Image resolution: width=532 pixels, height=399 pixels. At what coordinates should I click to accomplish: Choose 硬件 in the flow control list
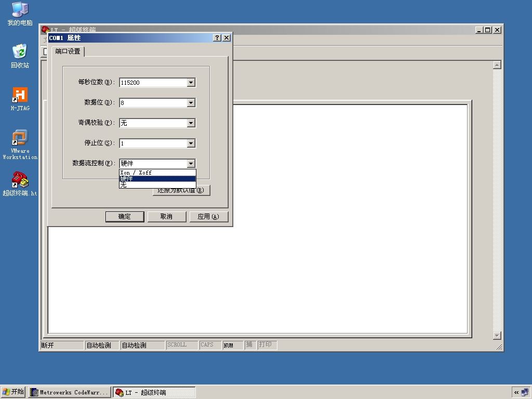coord(157,179)
